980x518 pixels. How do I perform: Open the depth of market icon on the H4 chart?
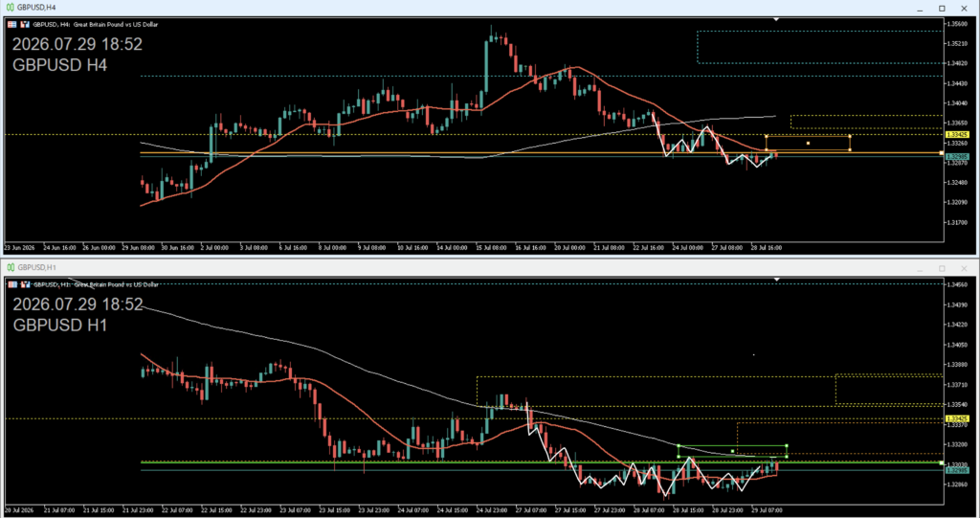(x=25, y=24)
